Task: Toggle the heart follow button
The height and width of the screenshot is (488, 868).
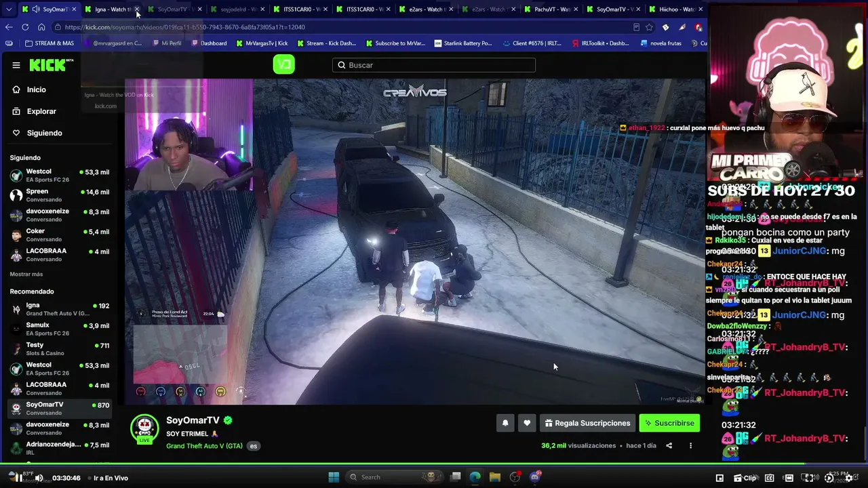Action: [x=527, y=423]
